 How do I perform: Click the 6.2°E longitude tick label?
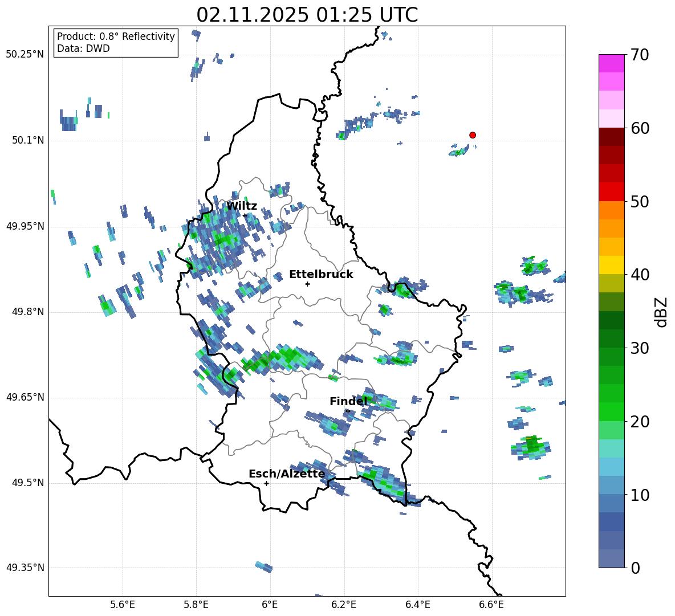tap(344, 605)
